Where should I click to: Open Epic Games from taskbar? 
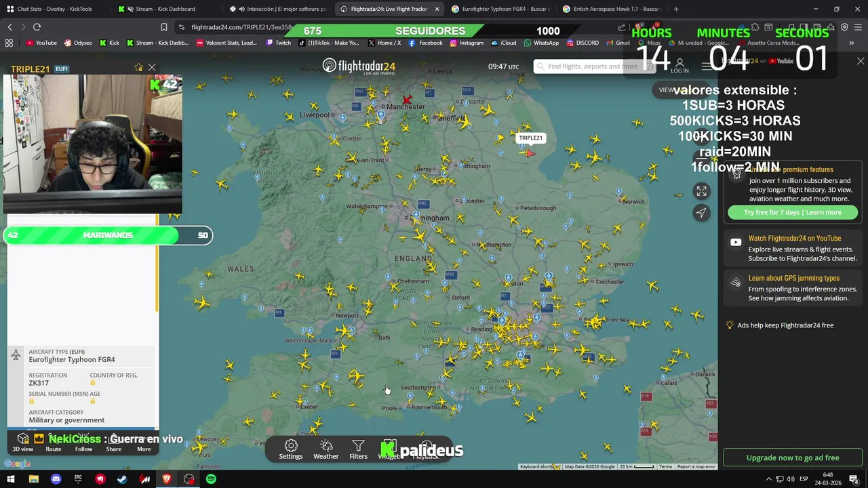point(78,479)
